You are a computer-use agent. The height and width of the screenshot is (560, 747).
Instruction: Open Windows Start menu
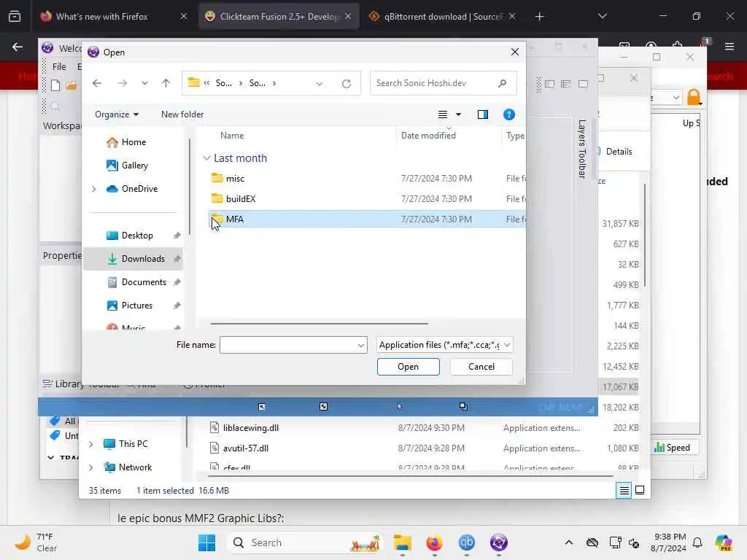pyautogui.click(x=206, y=542)
